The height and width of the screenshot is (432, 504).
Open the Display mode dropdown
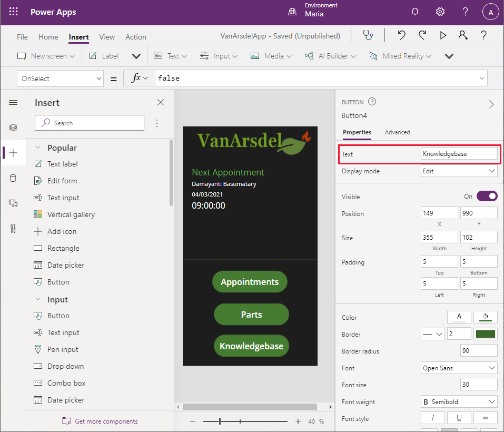[x=459, y=171]
